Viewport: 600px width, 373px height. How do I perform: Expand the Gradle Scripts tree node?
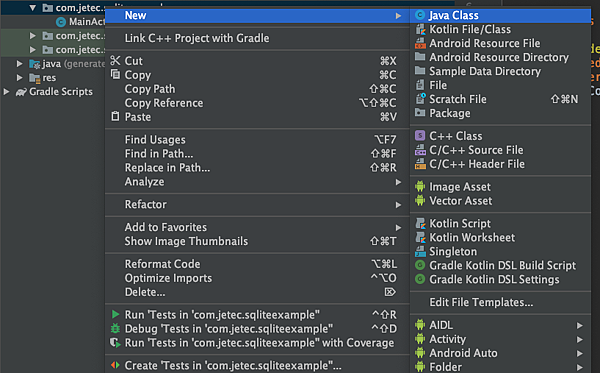tap(7, 91)
